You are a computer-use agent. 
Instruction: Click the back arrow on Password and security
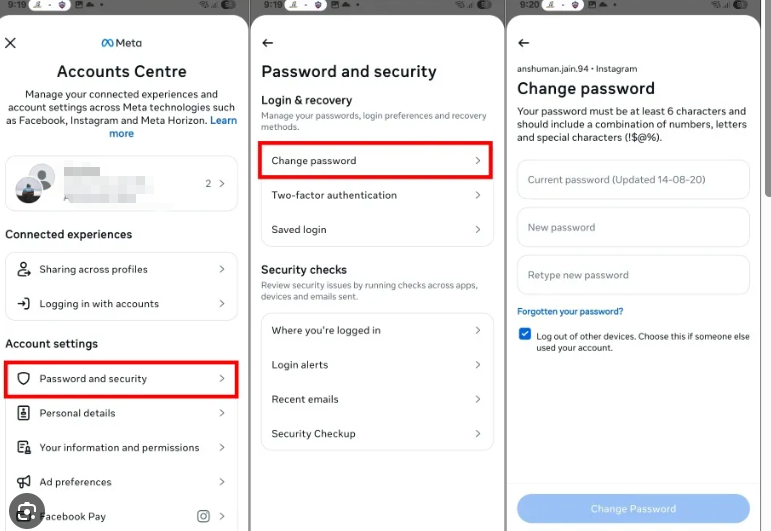267,43
